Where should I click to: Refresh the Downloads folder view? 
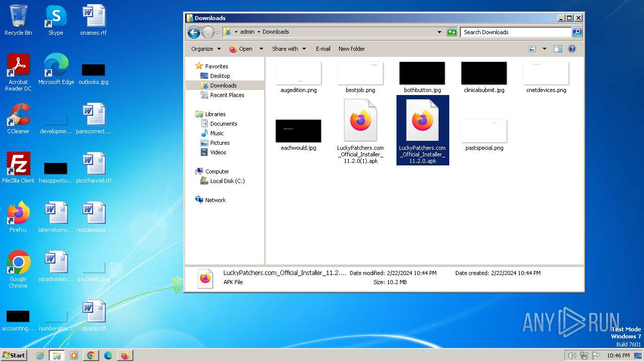tap(452, 32)
